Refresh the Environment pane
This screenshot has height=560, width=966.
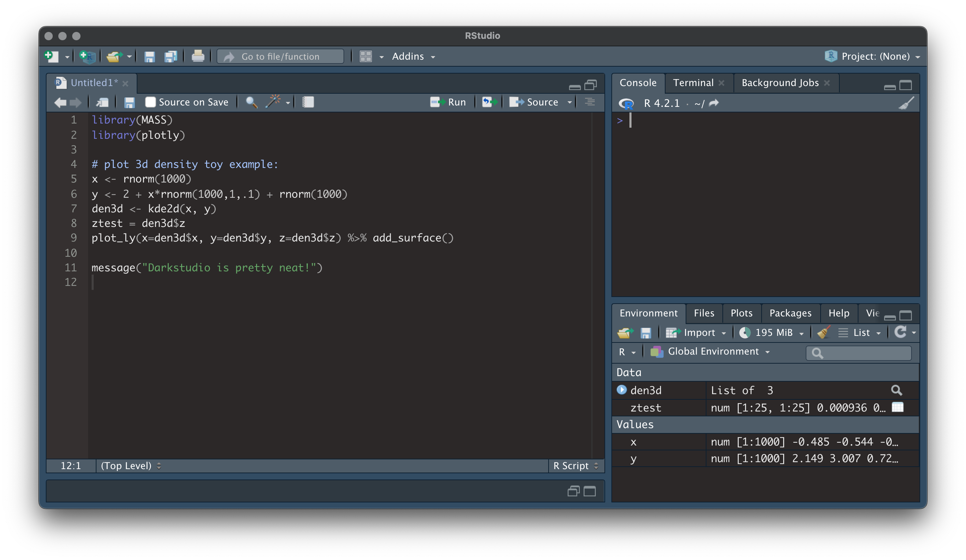[x=900, y=332]
